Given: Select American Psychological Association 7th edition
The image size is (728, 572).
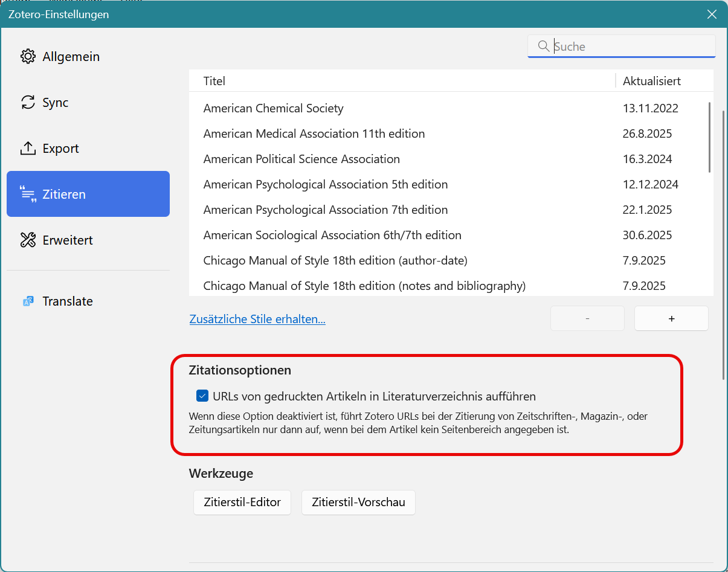Looking at the screenshot, I should pos(451,210).
